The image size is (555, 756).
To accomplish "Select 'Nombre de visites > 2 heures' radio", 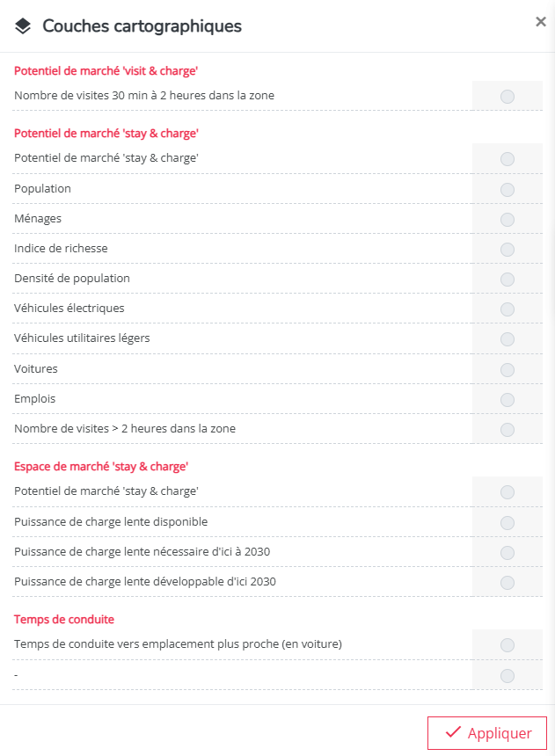I will tap(508, 430).
